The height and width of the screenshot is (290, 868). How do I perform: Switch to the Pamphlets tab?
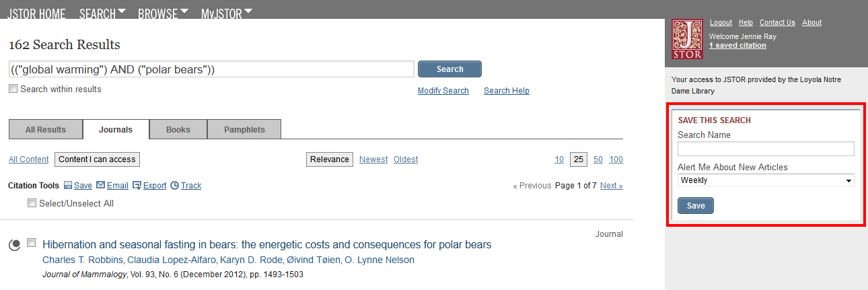point(244,130)
